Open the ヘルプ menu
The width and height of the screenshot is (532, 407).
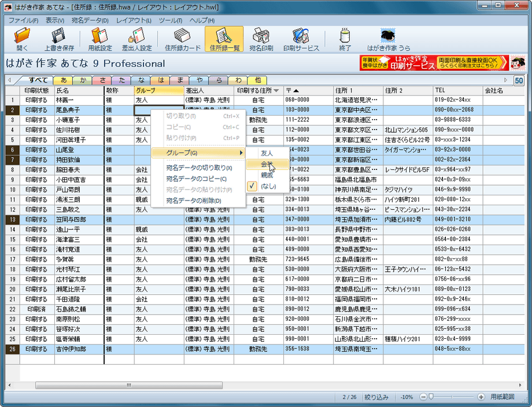pyautogui.click(x=202, y=20)
